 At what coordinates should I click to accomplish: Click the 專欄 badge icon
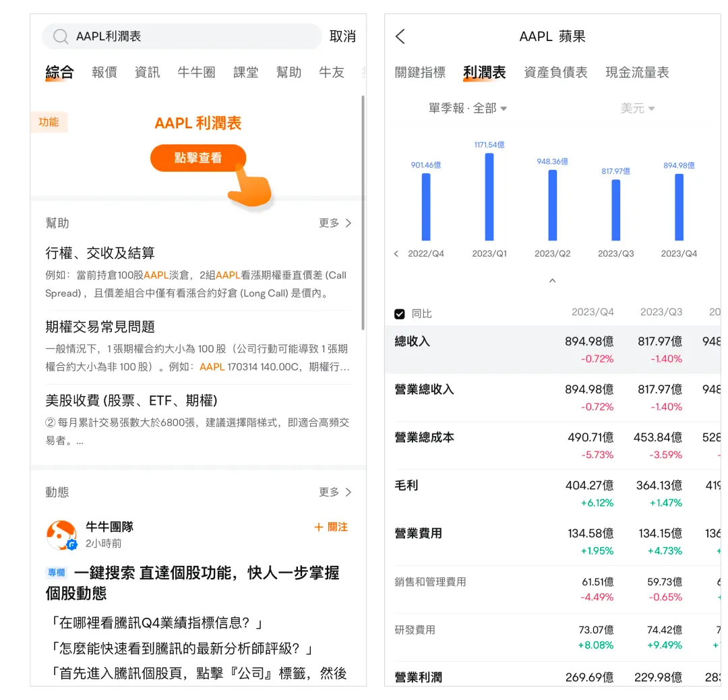[57, 573]
